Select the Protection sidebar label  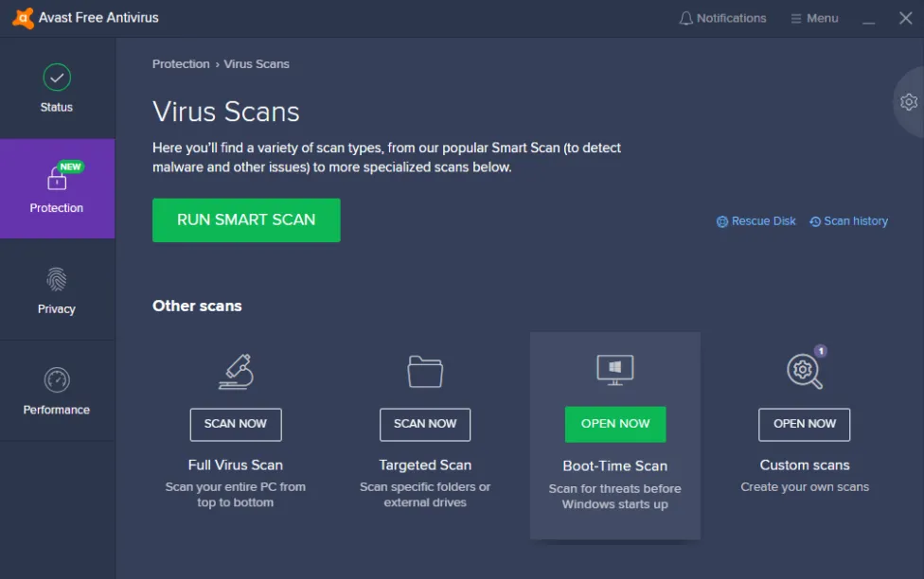pos(57,208)
